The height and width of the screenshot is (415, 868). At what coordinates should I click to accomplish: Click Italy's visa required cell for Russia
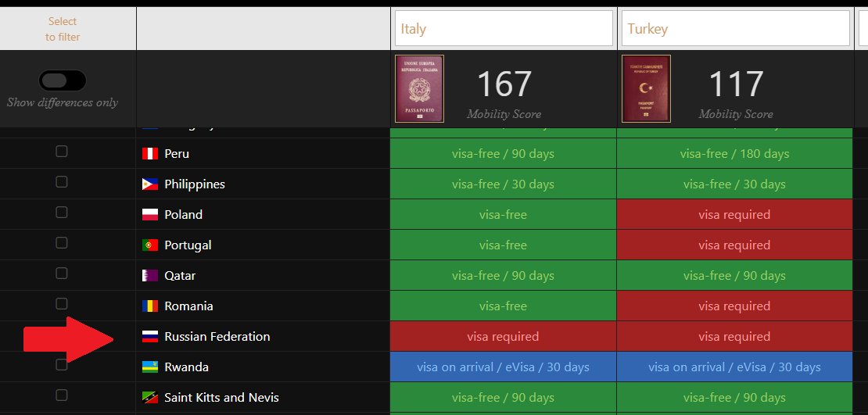(x=503, y=337)
